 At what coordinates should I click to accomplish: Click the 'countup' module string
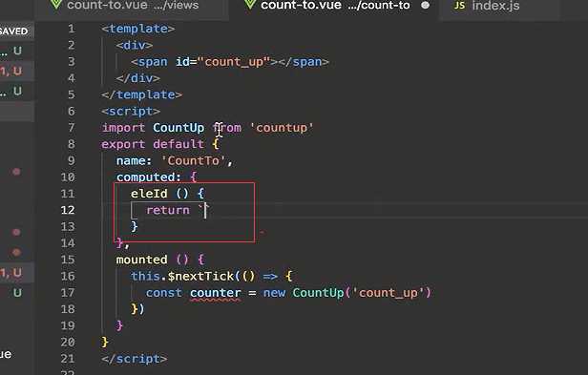(x=282, y=128)
